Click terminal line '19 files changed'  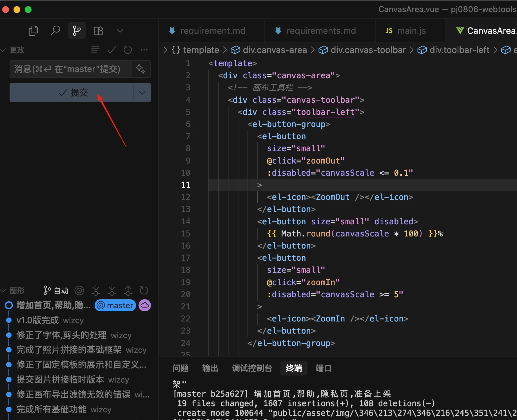(306, 403)
